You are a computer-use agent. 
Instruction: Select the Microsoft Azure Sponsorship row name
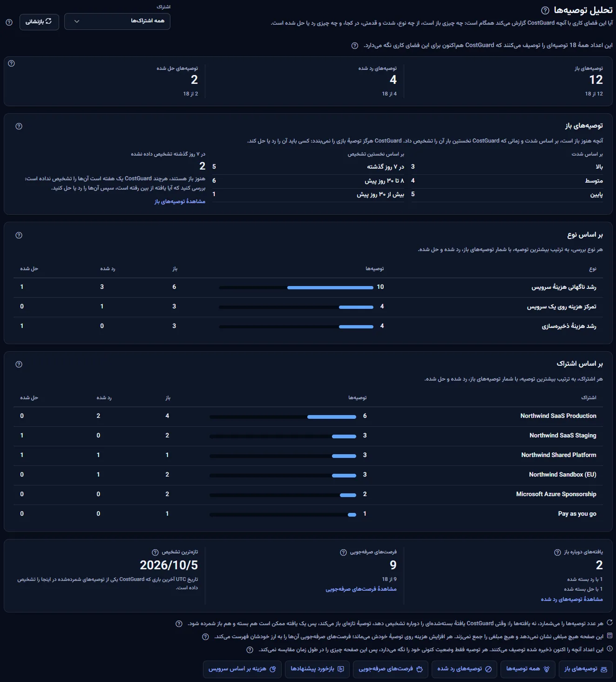[x=556, y=494]
